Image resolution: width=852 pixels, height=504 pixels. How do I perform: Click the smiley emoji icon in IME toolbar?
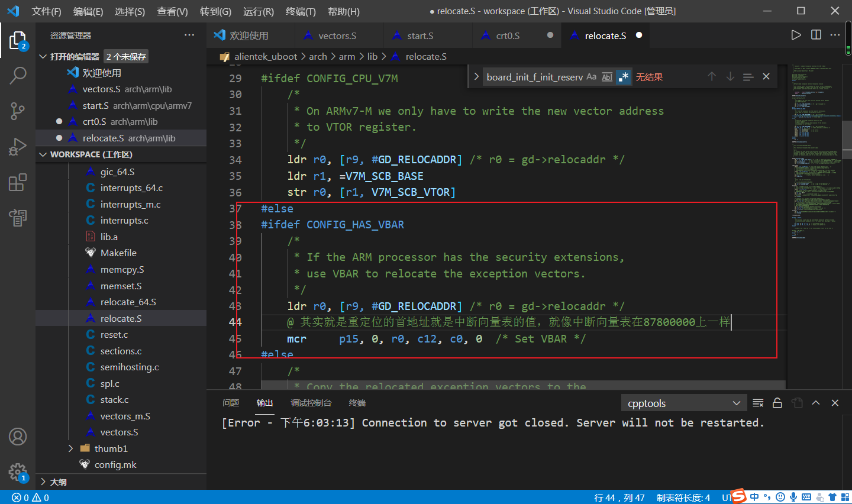pos(780,497)
